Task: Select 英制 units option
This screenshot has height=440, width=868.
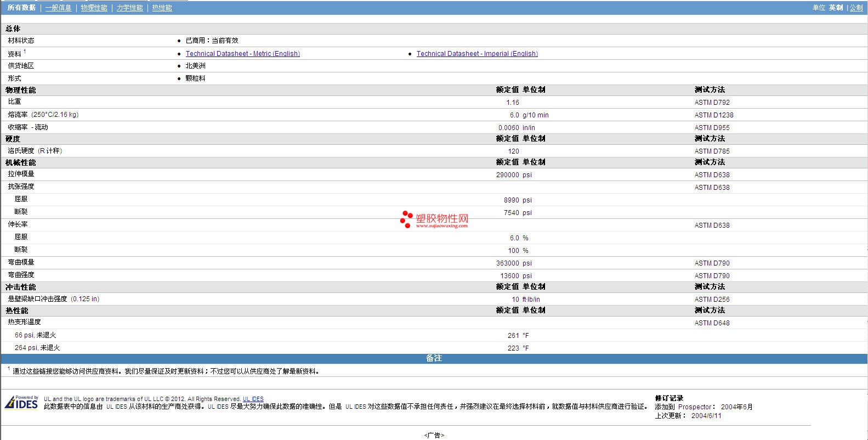Action: point(836,8)
